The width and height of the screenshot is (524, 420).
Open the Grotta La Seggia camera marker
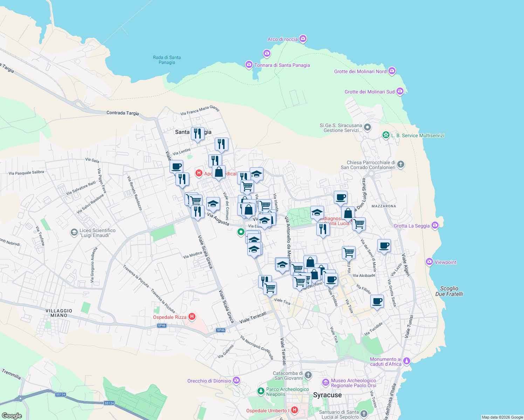435,226
